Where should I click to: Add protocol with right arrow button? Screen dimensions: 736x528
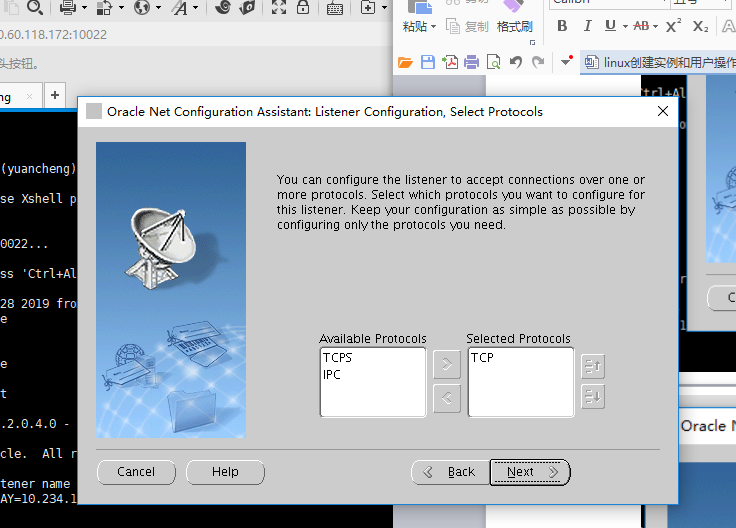(447, 364)
